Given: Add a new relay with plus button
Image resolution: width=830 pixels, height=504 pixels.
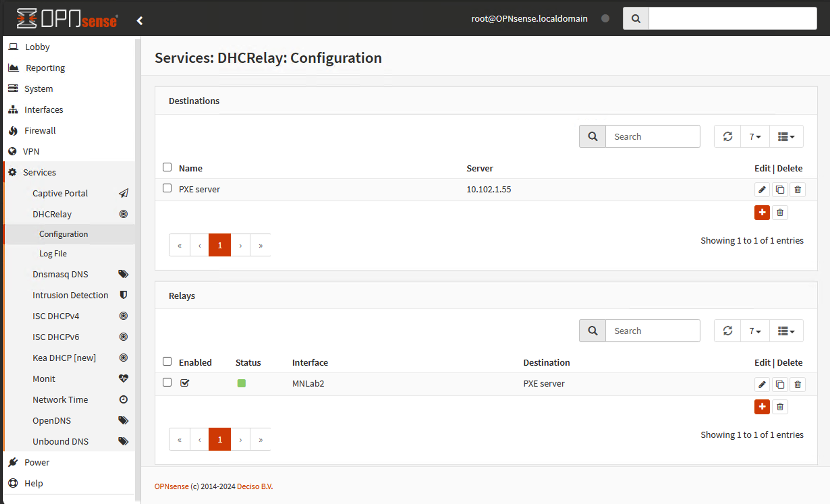Looking at the screenshot, I should pos(762,407).
